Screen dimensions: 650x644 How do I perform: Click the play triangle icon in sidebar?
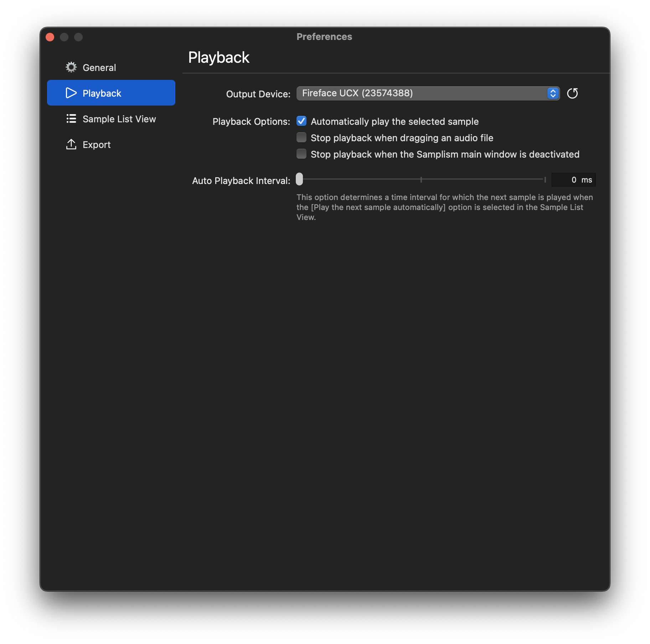coord(71,93)
